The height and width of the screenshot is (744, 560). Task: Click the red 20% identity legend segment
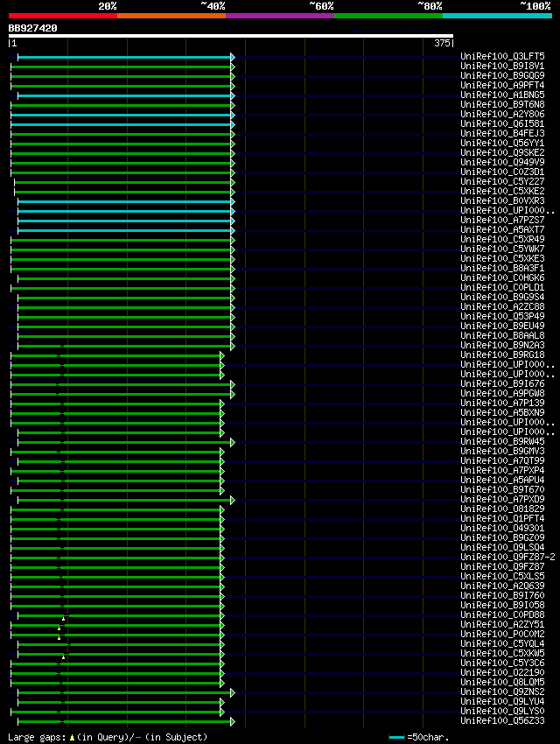63,16
